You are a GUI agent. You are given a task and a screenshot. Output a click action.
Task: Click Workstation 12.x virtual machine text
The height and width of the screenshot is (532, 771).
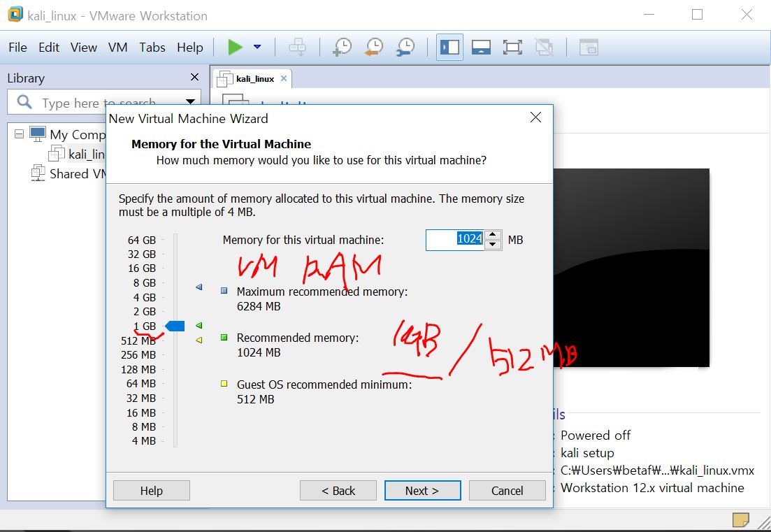click(x=652, y=488)
